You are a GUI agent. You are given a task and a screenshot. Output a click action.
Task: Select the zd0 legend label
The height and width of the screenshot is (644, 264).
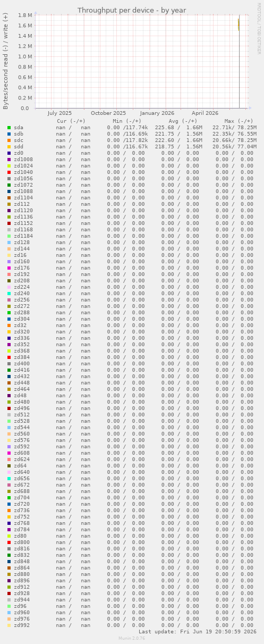[19, 153]
